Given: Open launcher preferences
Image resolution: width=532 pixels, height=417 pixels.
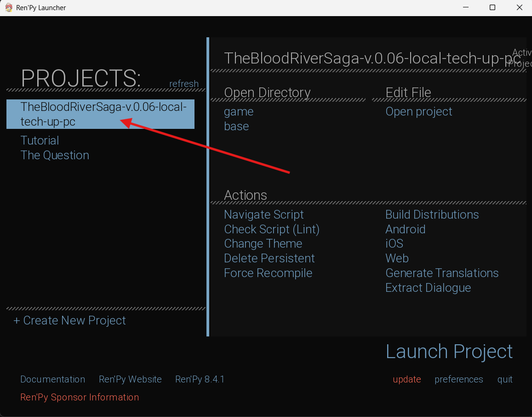Looking at the screenshot, I should click(x=459, y=379).
